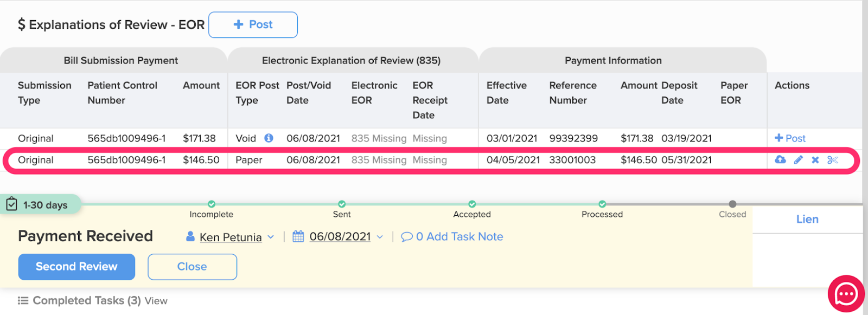The width and height of the screenshot is (868, 315).
Task: Click reference number 33001003
Action: pyautogui.click(x=572, y=160)
